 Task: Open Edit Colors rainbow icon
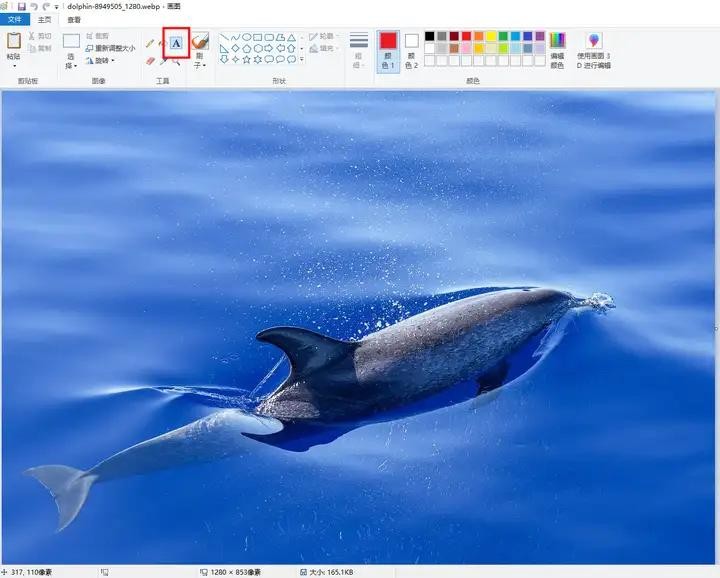click(557, 41)
